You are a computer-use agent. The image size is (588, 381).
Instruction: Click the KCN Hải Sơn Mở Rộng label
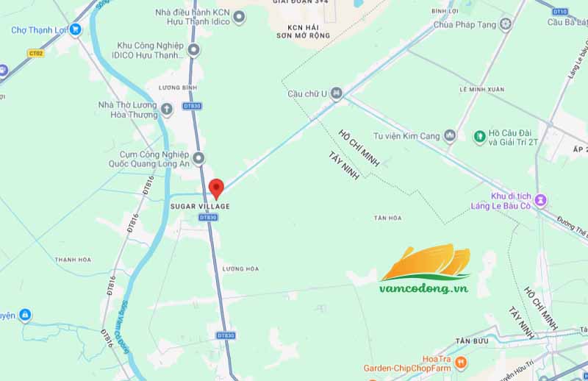click(x=304, y=32)
